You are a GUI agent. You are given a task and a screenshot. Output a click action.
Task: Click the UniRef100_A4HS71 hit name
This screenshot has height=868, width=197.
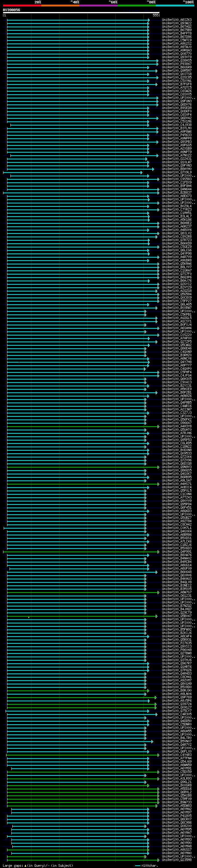pos(177,484)
